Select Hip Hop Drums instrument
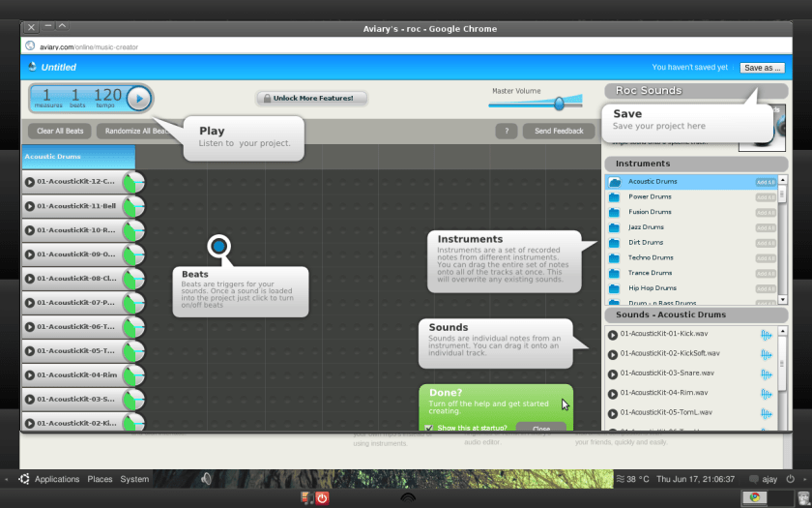This screenshot has height=508, width=812. coord(652,288)
